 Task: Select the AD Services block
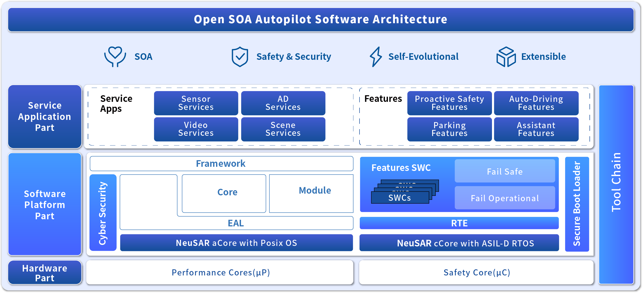(x=283, y=103)
